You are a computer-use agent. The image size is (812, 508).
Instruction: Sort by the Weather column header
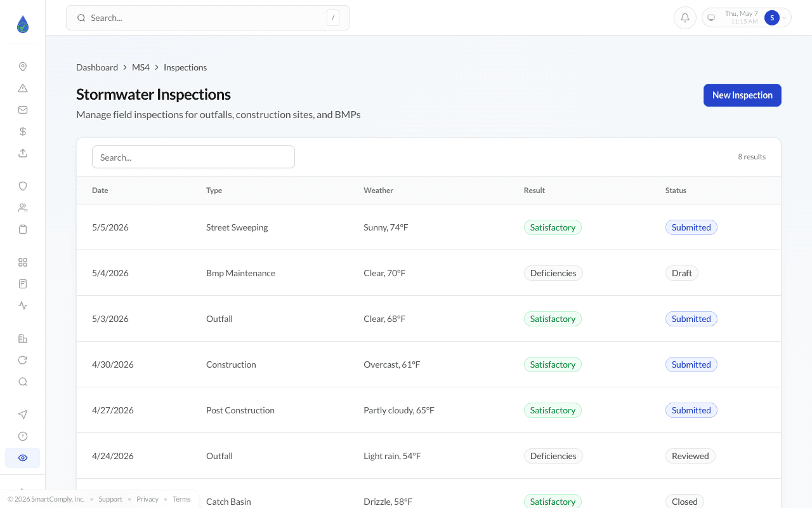click(x=379, y=190)
